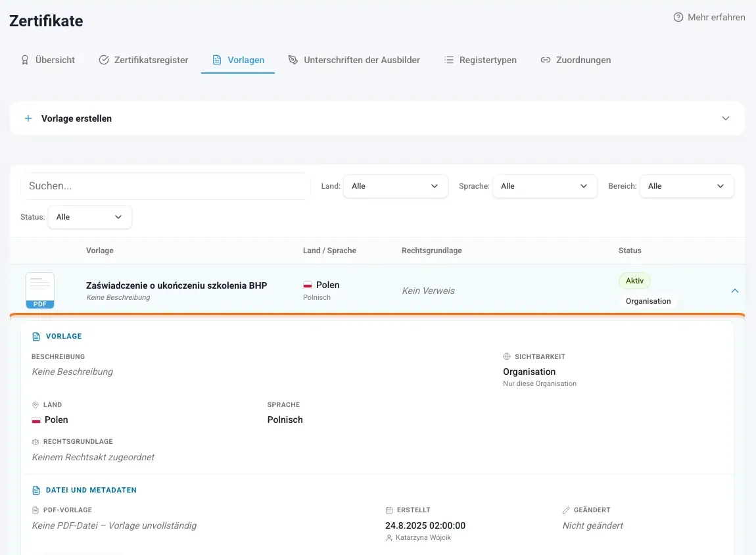The width and height of the screenshot is (756, 555).
Task: Switch to the Zuordnungen tab
Action: point(576,60)
